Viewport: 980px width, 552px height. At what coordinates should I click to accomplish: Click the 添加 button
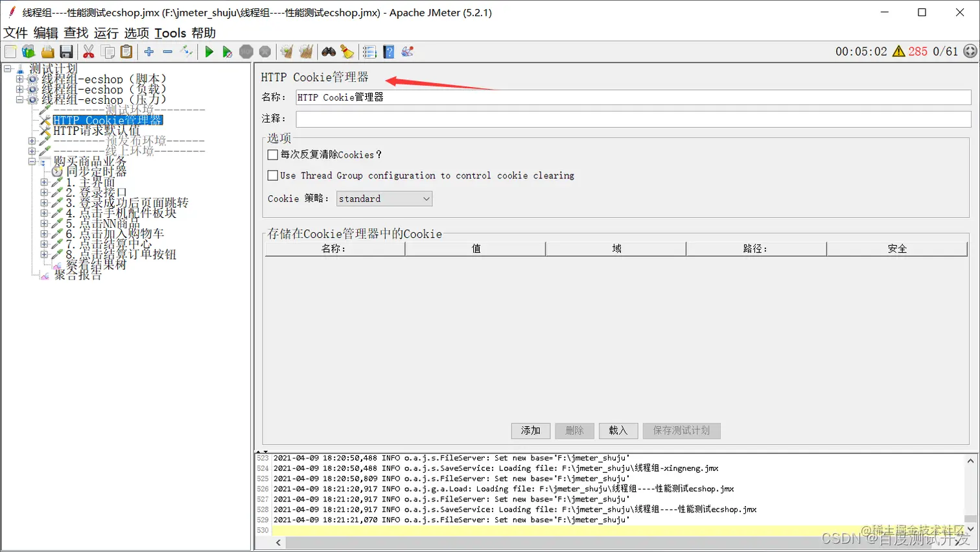pyautogui.click(x=531, y=431)
